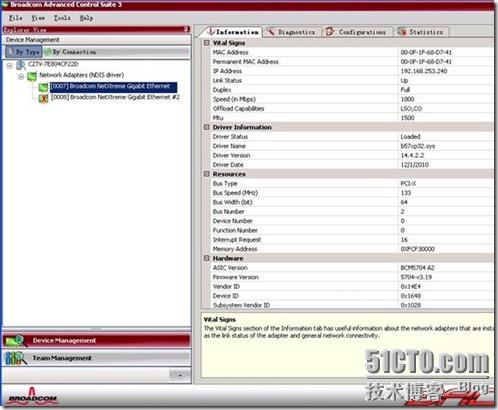Click the Diagnostics tab wrench icon
Screen dimensions: 498x410
(x=271, y=32)
